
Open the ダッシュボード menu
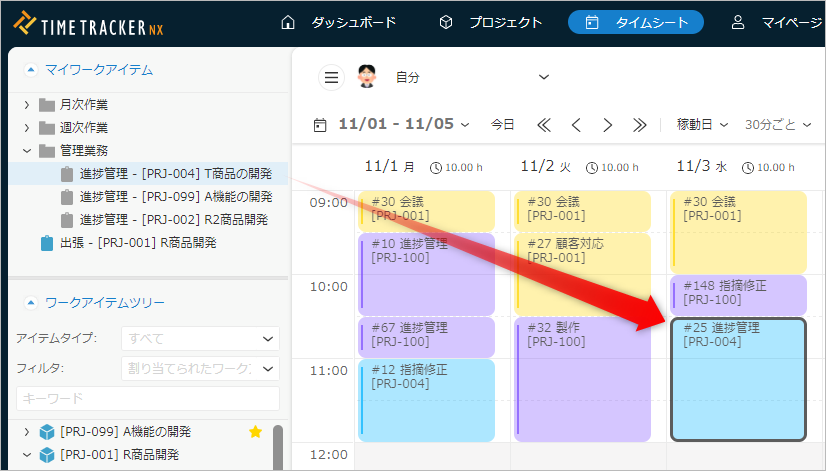click(x=339, y=22)
